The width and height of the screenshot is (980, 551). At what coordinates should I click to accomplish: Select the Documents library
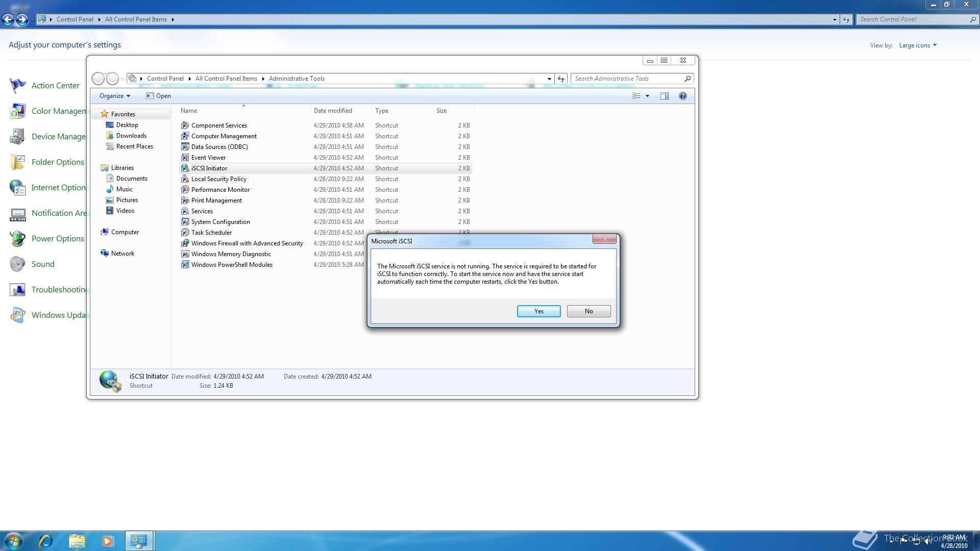click(x=132, y=179)
